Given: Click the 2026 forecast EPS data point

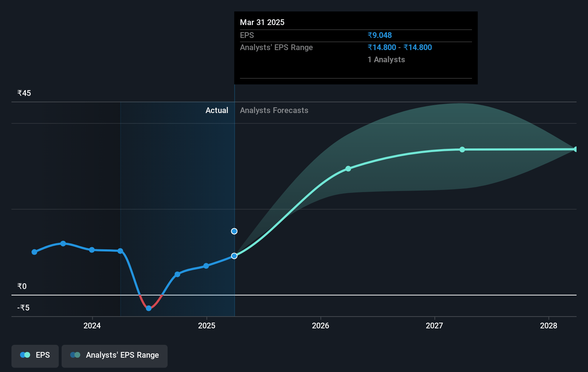Looking at the screenshot, I should coord(348,168).
